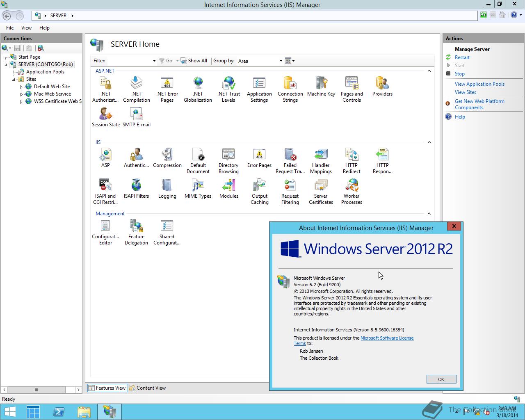
Task: Open Connection Strings feature
Action: [290, 89]
